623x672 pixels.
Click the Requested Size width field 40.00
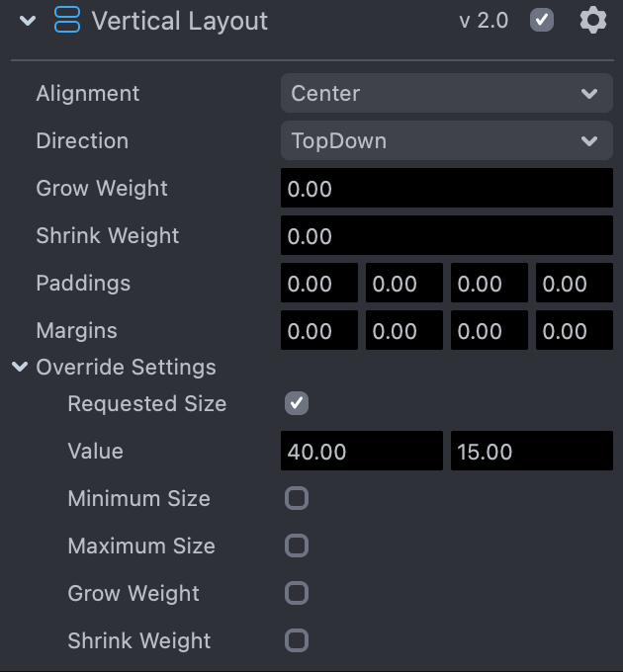[x=361, y=452]
